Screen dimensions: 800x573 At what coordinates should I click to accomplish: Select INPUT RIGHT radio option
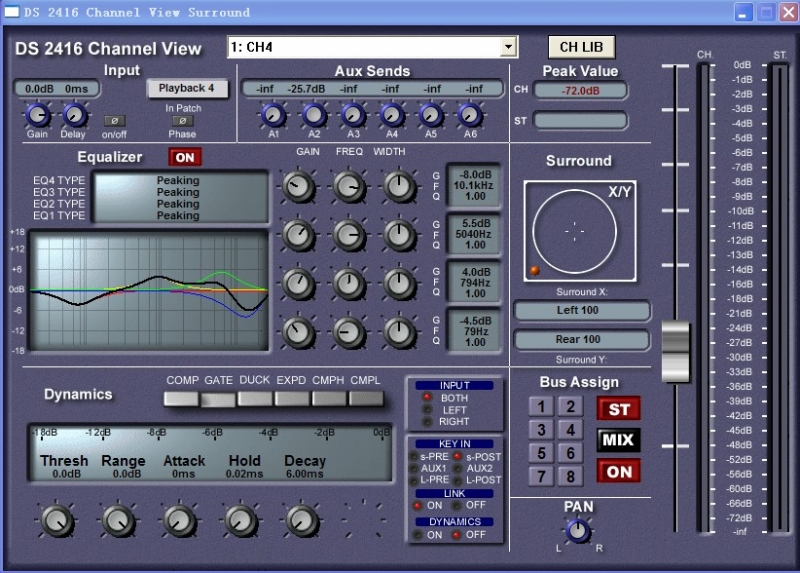(427, 421)
